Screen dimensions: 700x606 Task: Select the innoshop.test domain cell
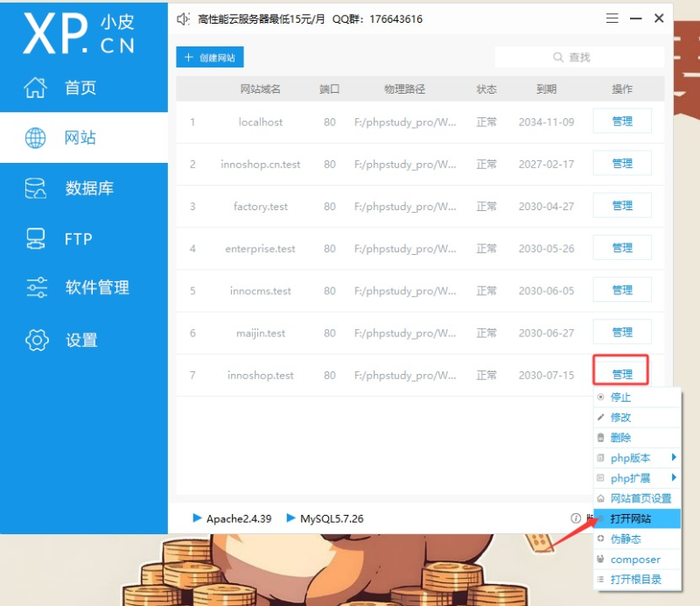(260, 375)
